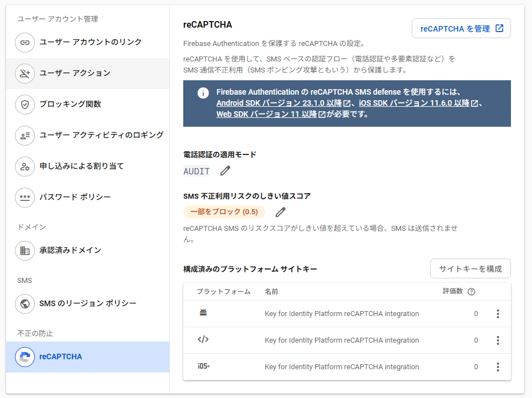Click the サイトキーを構成 button
Screen dimensions: 532x398
[470, 268]
